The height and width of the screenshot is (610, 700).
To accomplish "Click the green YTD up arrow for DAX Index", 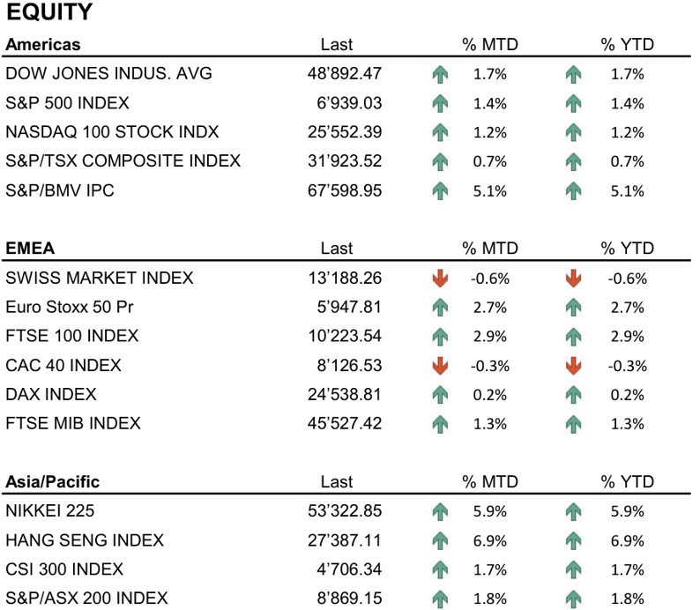I will (x=573, y=395).
